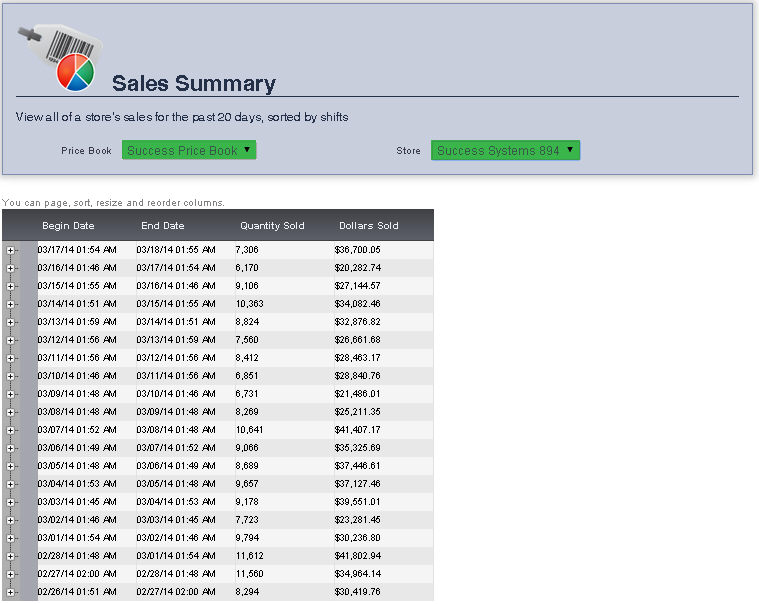Expand the 03/04/14 01:53 AM shift row
This screenshot has width=759, height=604.
pos(11,484)
